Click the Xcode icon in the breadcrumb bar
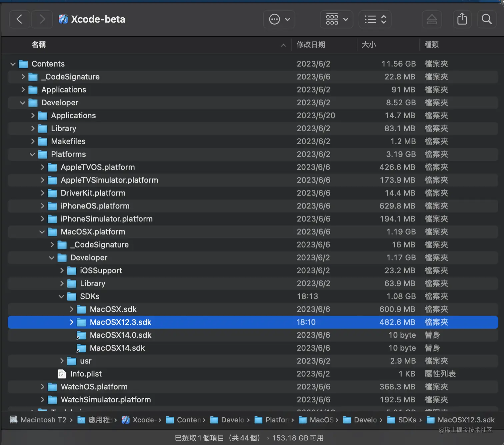 point(126,420)
